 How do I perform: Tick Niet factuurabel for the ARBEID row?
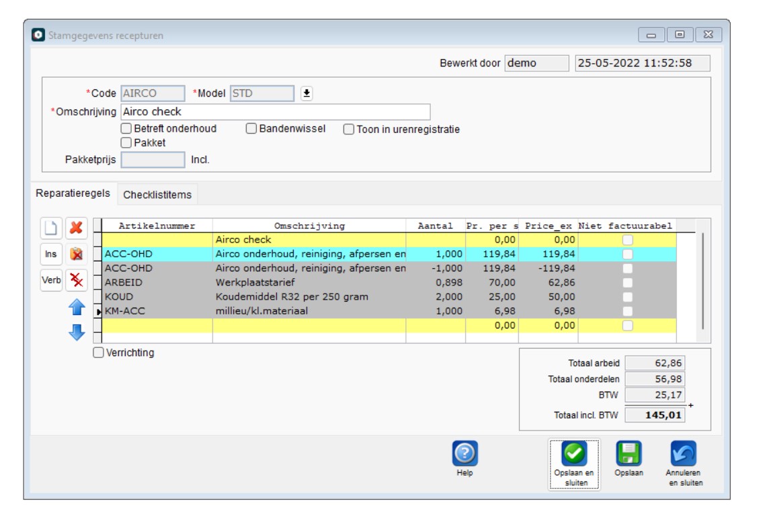(627, 283)
